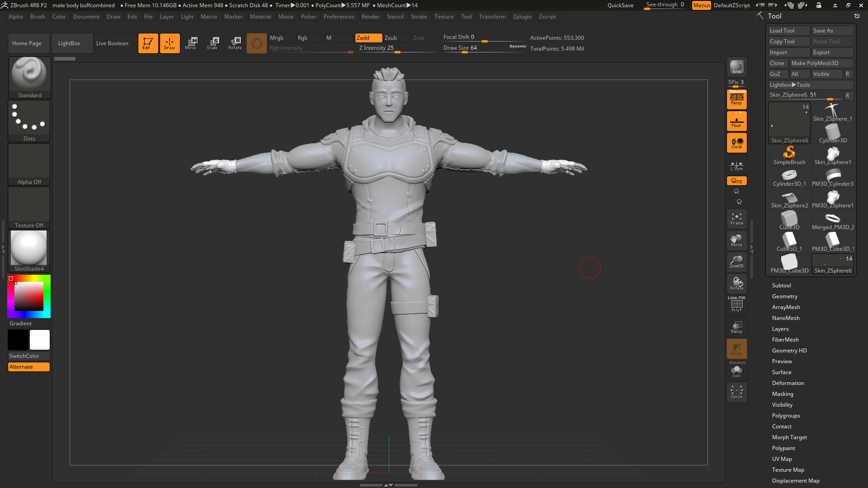This screenshot has width=868, height=488.
Task: Open the Dots stroke selector
Action: click(29, 121)
